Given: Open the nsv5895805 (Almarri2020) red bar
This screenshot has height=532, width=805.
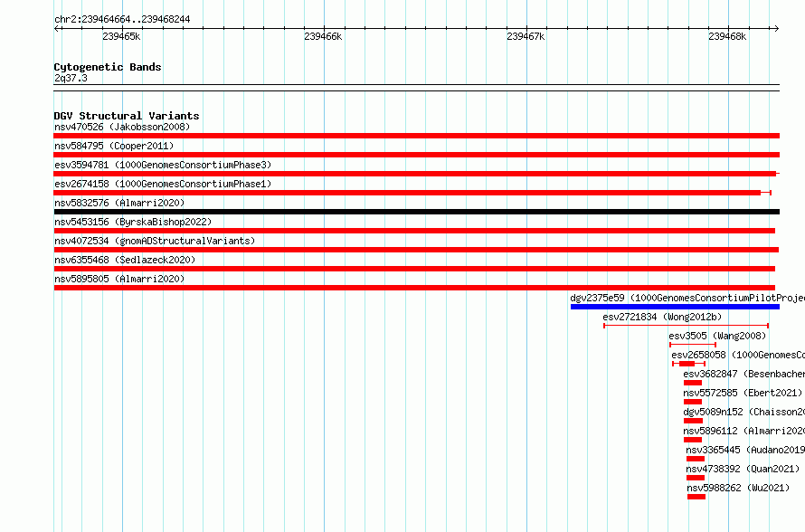Looking at the screenshot, I should (x=414, y=288).
